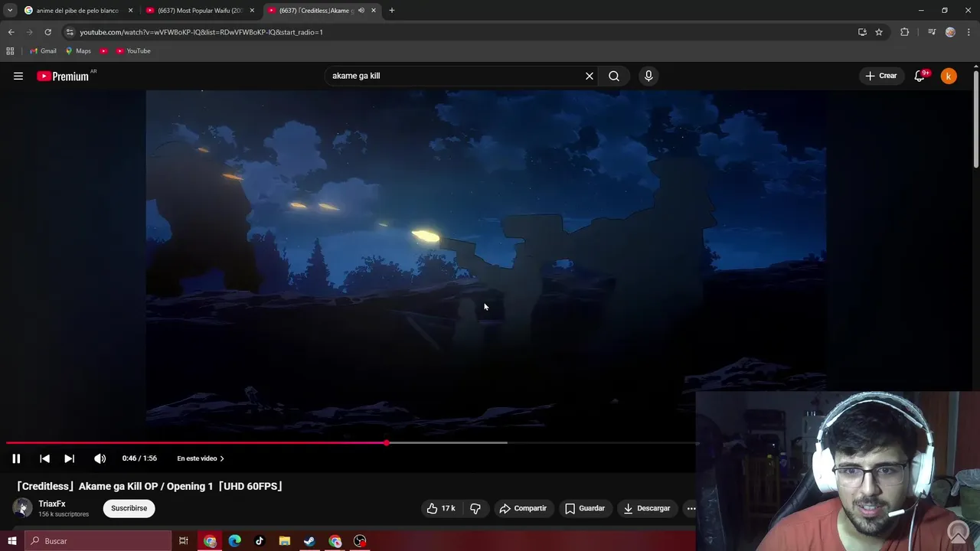The width and height of the screenshot is (980, 551).
Task: Share the video via Compartir
Action: 523,508
